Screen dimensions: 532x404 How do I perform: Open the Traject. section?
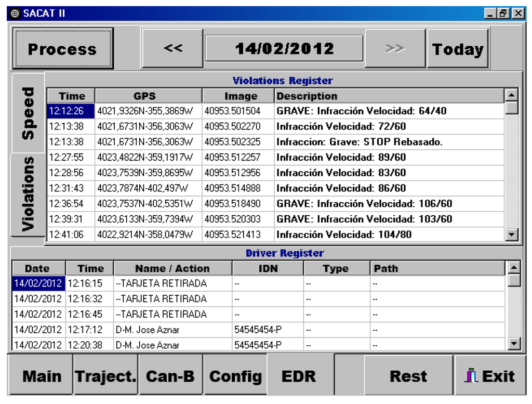(106, 376)
